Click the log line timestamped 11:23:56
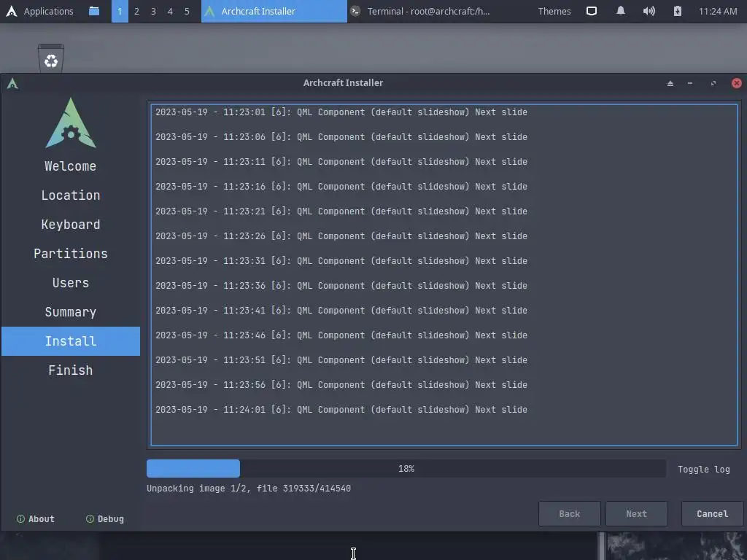747x560 pixels. (x=341, y=385)
